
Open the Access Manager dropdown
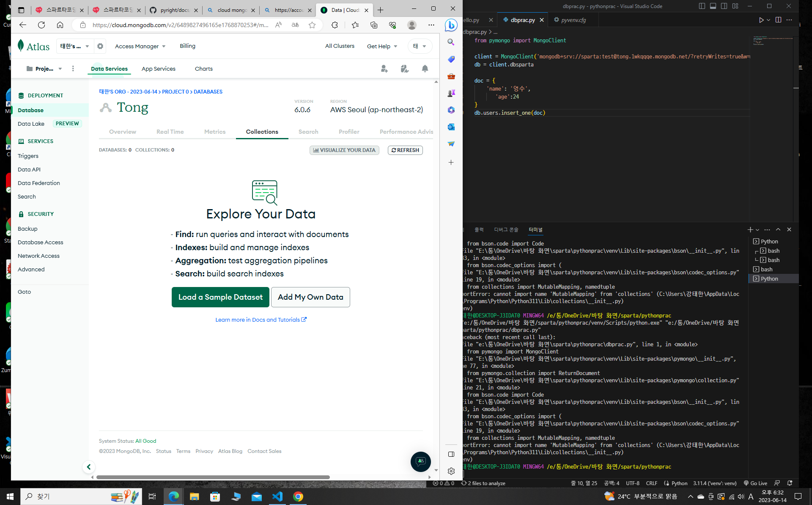(140, 46)
